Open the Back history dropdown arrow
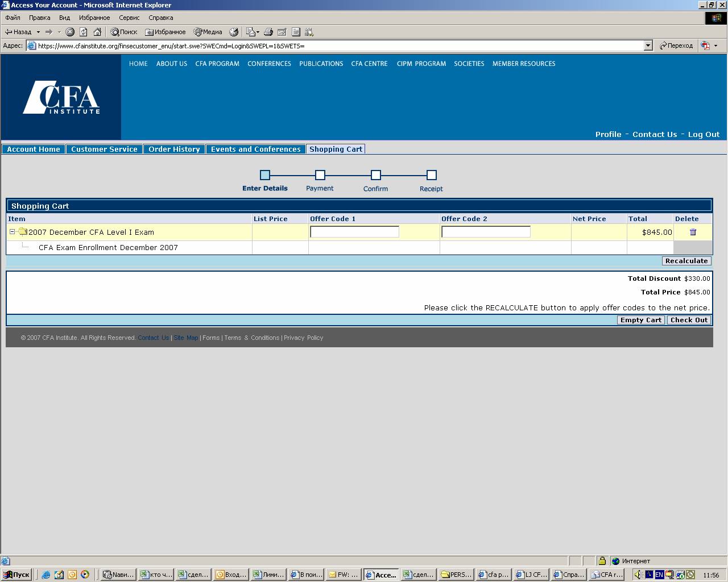This screenshot has width=728, height=582. (38, 32)
